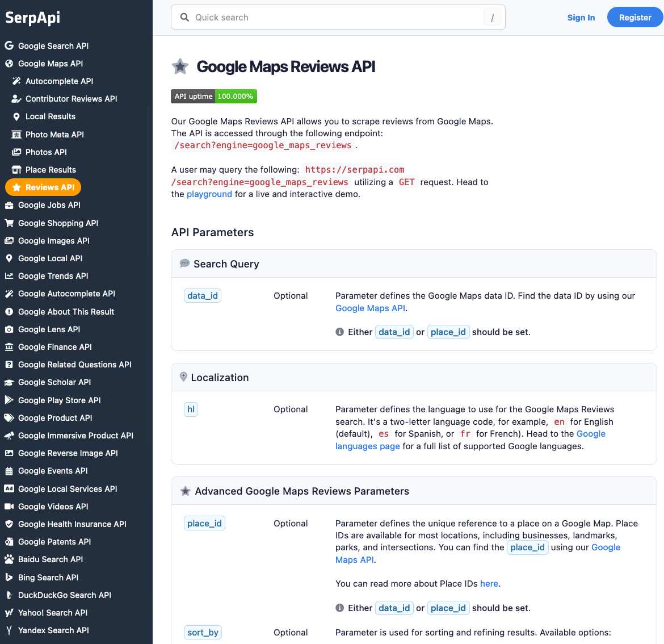
Task: Click the globe icon beside Google Maps API
Action: (x=9, y=64)
